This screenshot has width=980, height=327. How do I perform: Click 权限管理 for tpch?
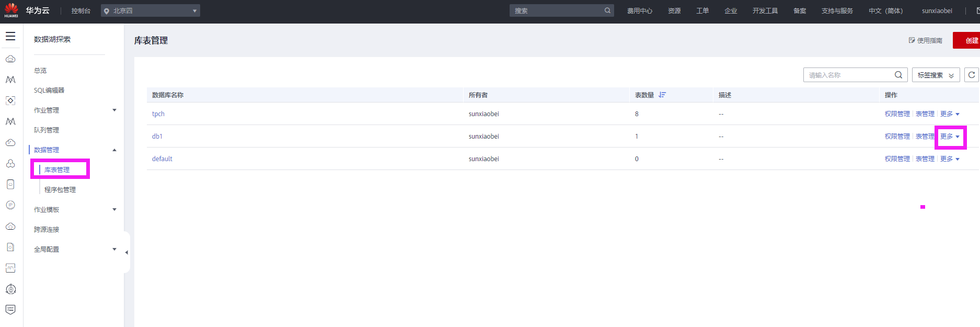[897, 114]
